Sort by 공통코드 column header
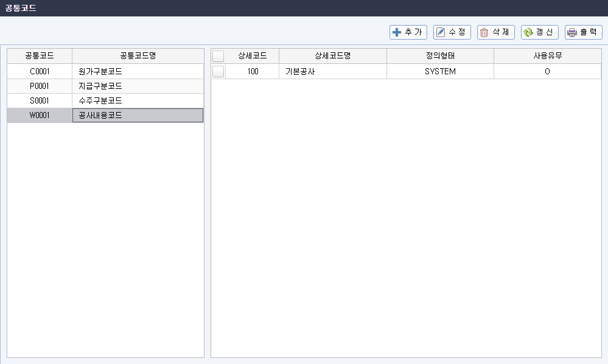This screenshot has height=364, width=608. pos(40,56)
